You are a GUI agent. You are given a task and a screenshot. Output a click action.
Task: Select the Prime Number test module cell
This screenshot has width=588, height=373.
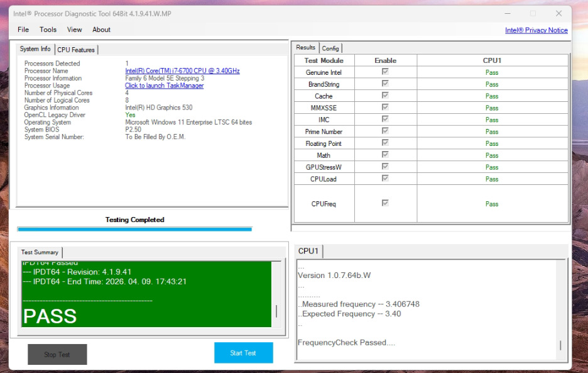pos(324,131)
